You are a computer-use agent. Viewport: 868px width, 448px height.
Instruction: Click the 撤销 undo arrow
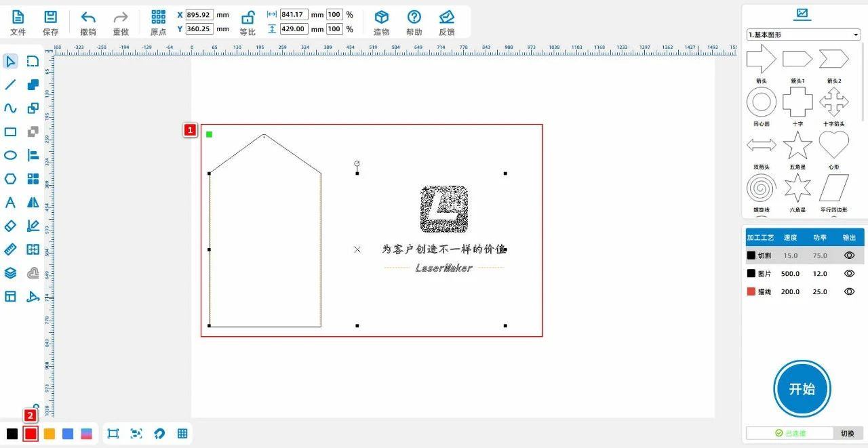88,18
